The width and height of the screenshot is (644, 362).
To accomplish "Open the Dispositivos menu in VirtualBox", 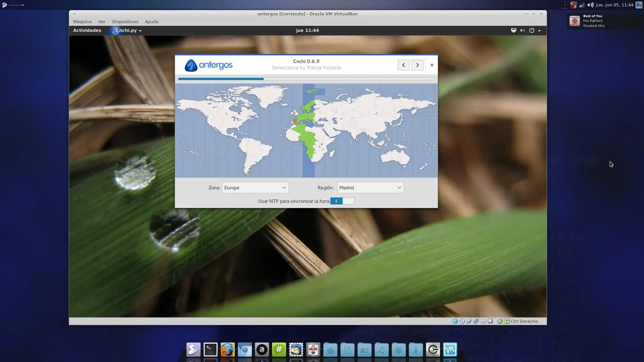I will point(125,21).
